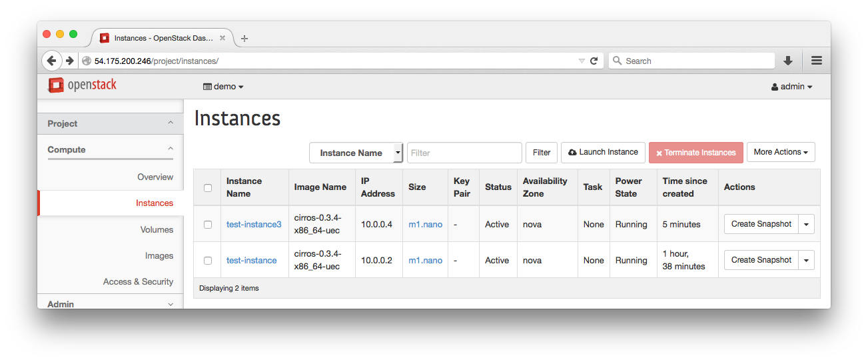Expand the admin user menu

(792, 87)
